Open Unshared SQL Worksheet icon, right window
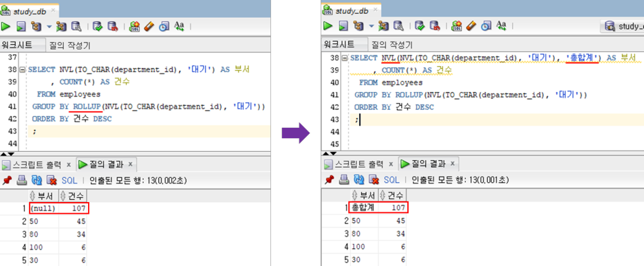644x266 pixels. coord(456,27)
